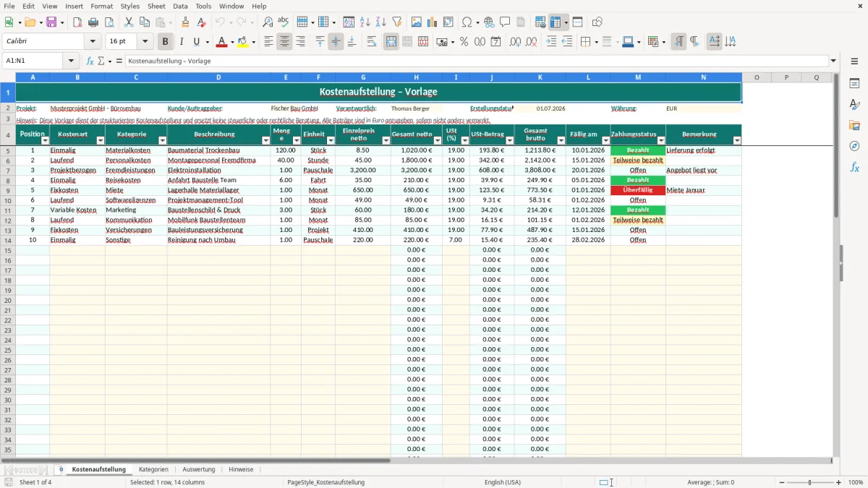Sort descending

pos(381,22)
